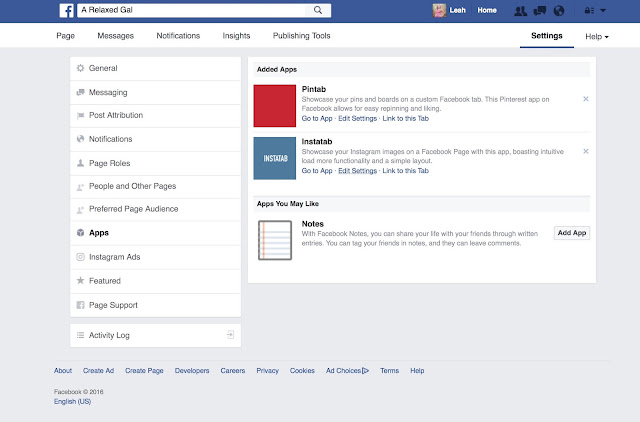Click the Activity Log list icon
Viewport: 640px width, 422px height.
point(80,335)
